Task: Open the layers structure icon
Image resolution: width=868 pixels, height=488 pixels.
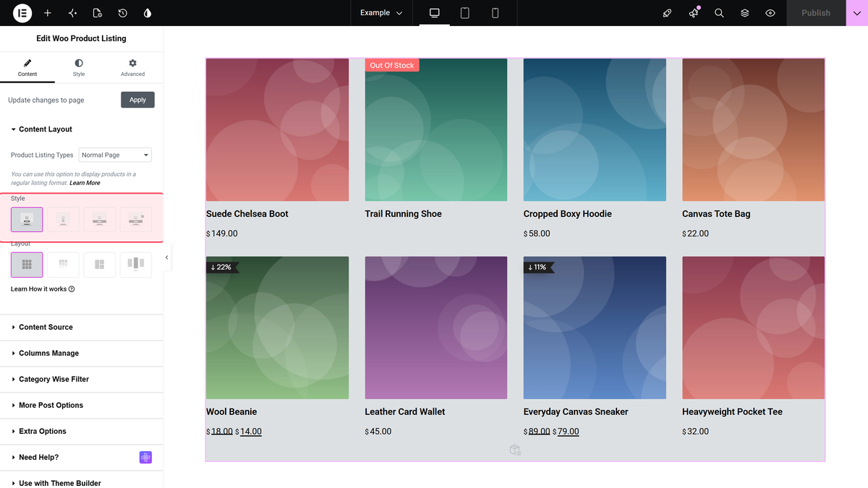Action: pos(745,13)
